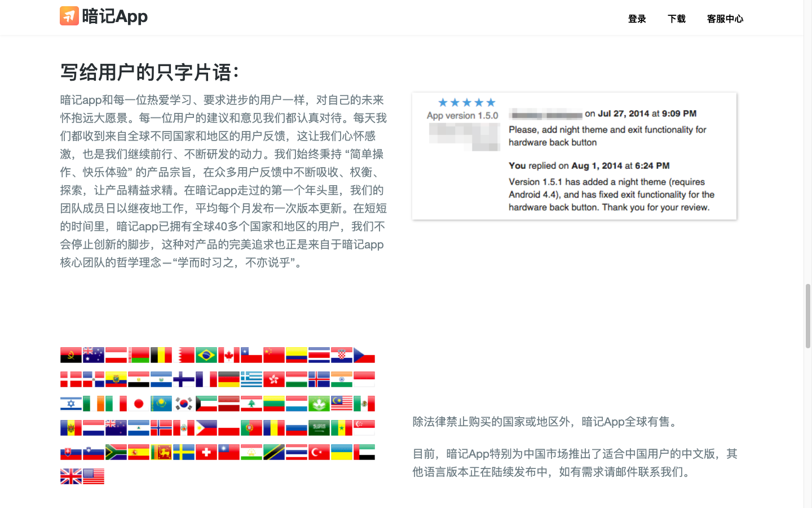The image size is (812, 508).
Task: Click the pixelated reviewer avatar in review
Action: coord(465,137)
